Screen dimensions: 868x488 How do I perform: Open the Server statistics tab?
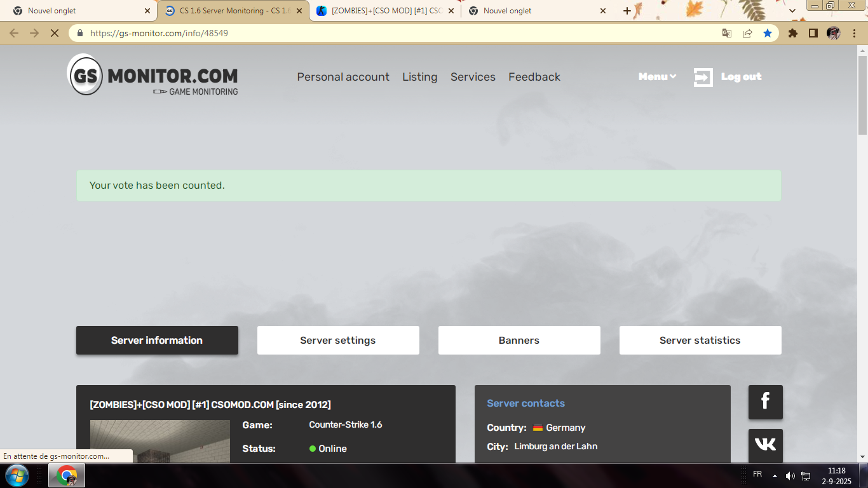[x=700, y=341]
